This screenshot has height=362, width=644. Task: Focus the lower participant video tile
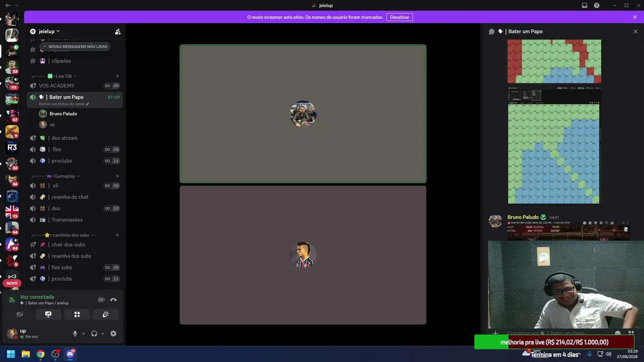(x=303, y=255)
